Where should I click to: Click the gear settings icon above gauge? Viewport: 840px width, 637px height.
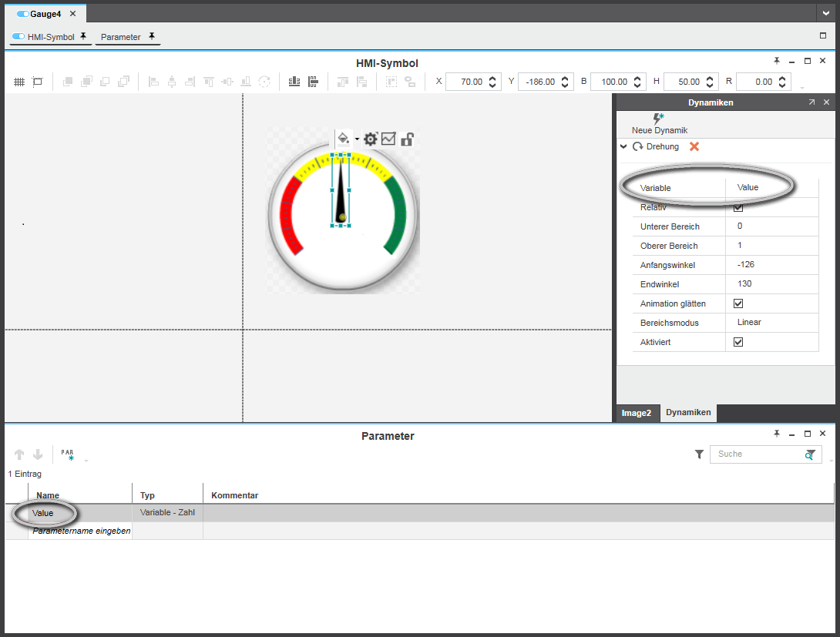371,139
